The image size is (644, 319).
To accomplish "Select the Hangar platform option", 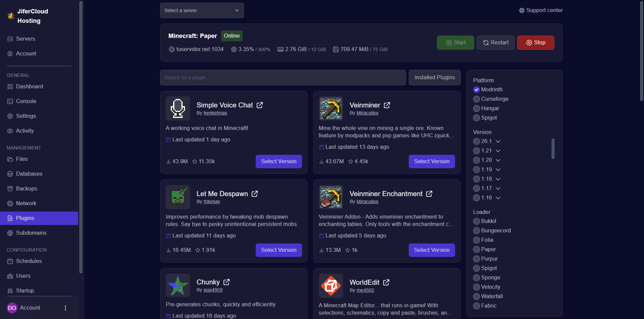I will point(477,108).
